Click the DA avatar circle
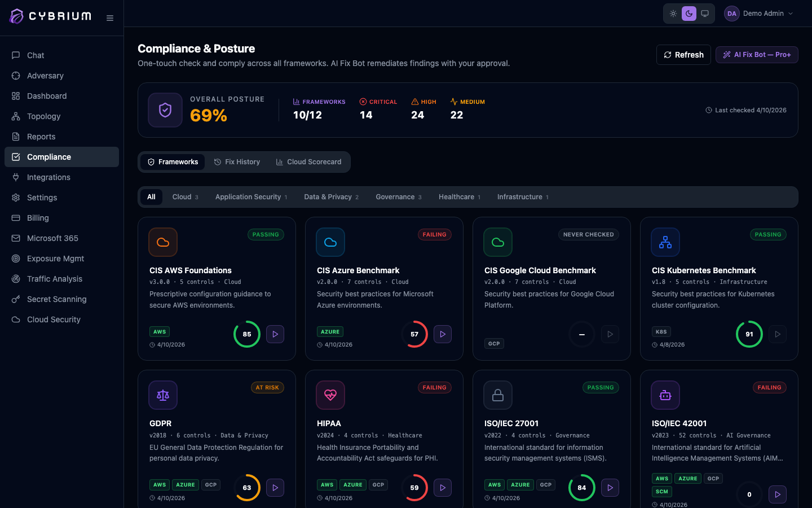This screenshot has width=812, height=508. 732,14
